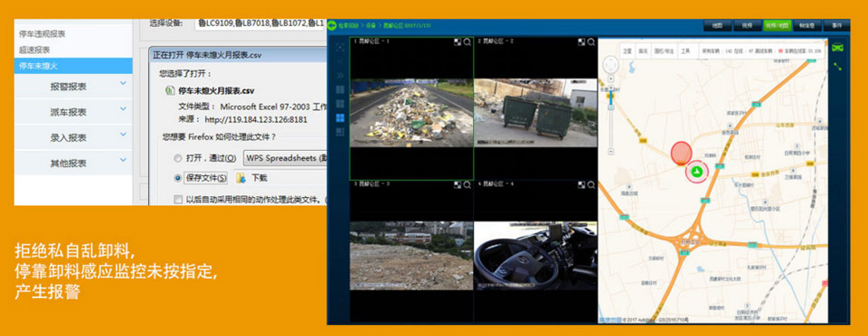Click the green back arrow icon in monitoring header
This screenshot has height=336, width=868.
pyautogui.click(x=332, y=25)
